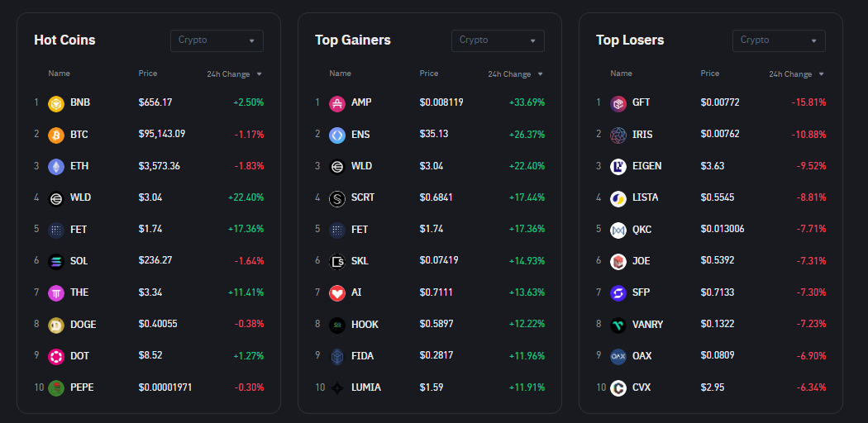Click the AMP icon in Top Gainers
The width and height of the screenshot is (868, 423).
pos(337,102)
